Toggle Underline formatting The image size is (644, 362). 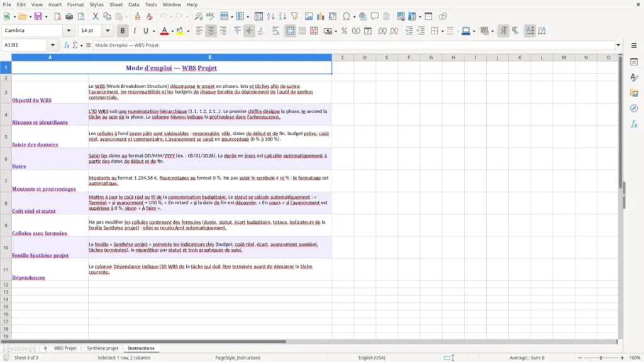click(145, 31)
